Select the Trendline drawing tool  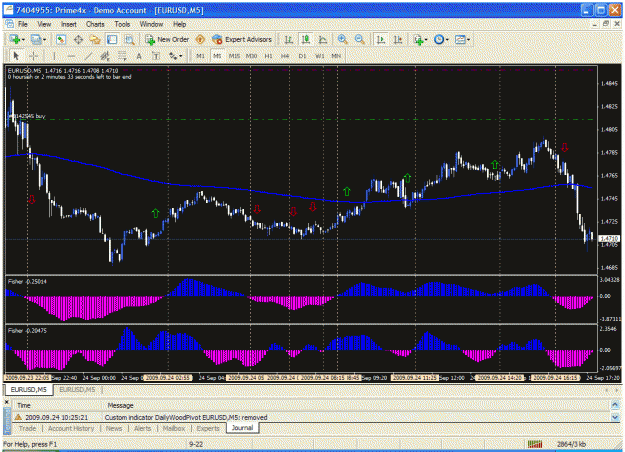pyautogui.click(x=88, y=56)
